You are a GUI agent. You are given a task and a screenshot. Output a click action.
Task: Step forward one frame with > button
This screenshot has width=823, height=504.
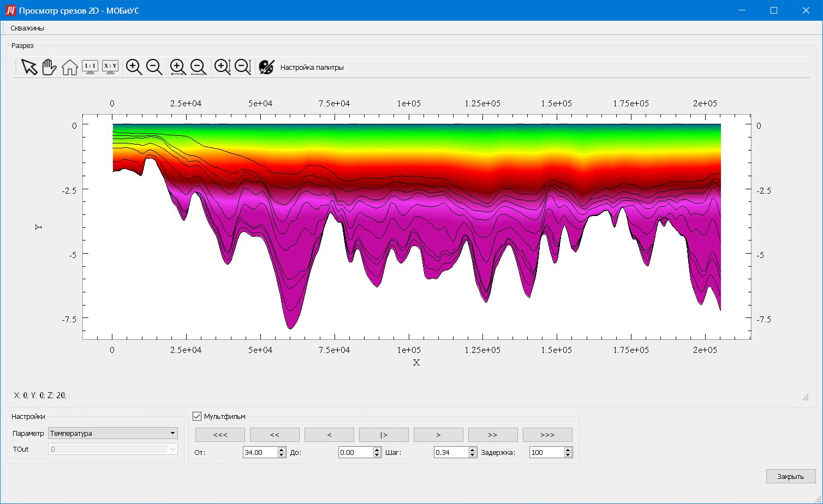tap(438, 435)
